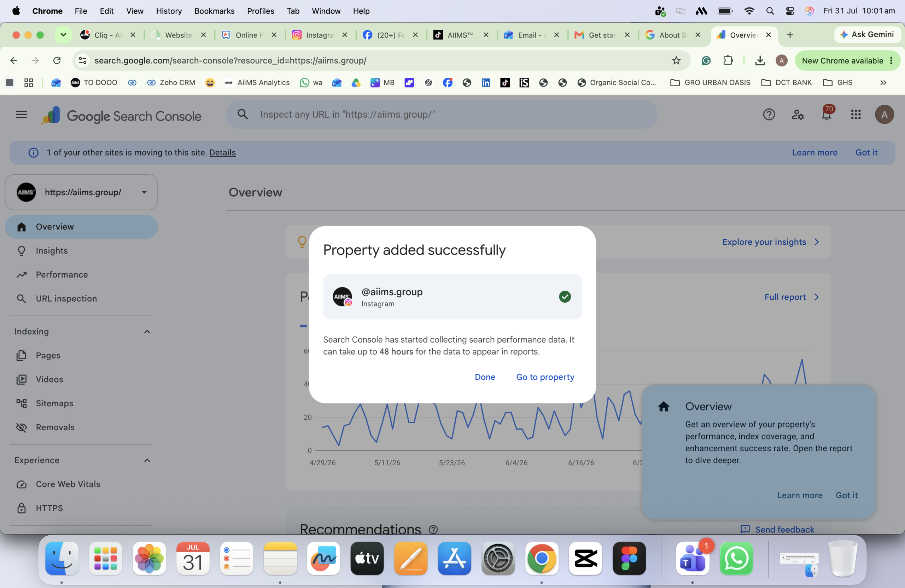
Task: Click the address bar URL
Action: (230, 60)
